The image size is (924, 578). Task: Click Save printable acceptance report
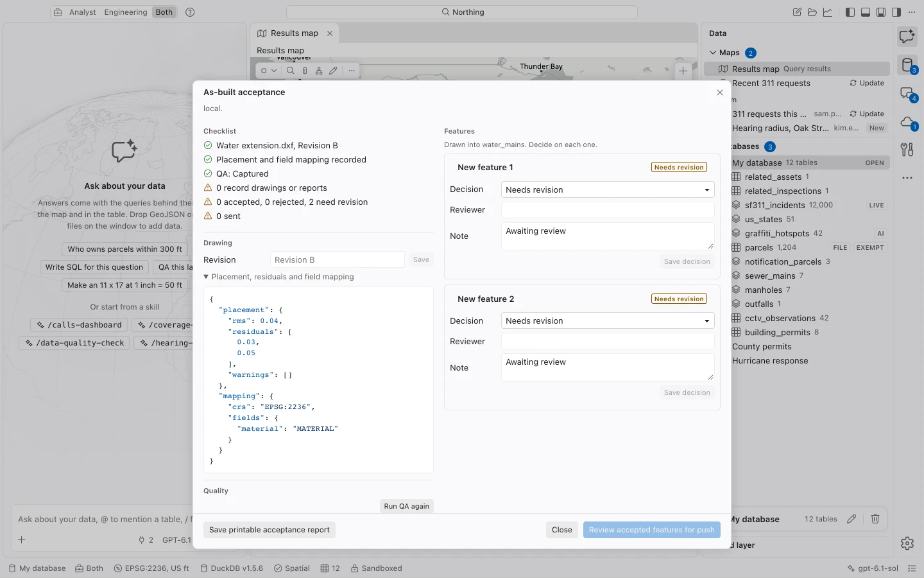point(269,530)
